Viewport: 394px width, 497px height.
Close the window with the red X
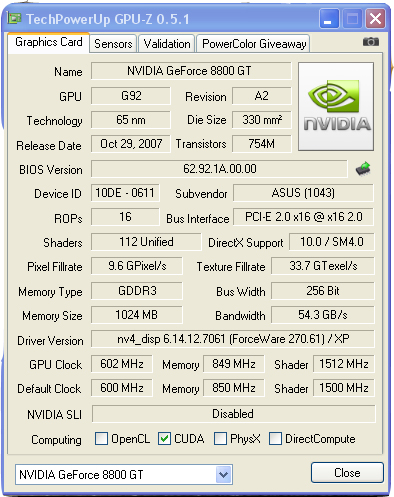(x=376, y=19)
